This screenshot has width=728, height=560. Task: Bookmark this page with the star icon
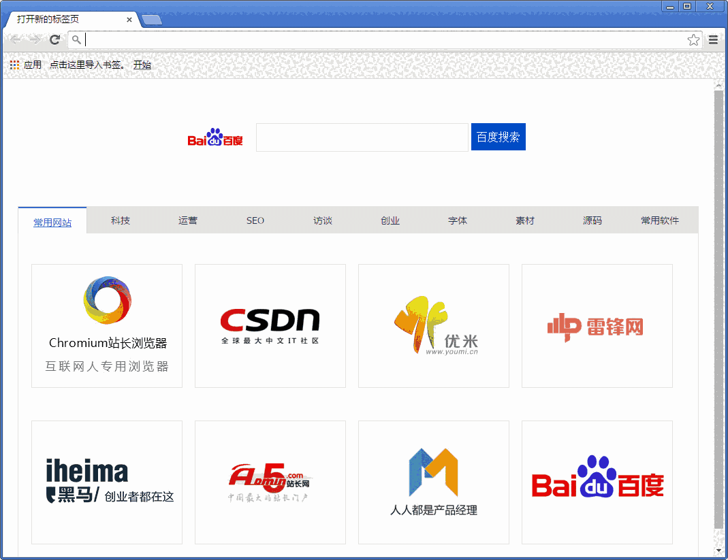pos(693,40)
